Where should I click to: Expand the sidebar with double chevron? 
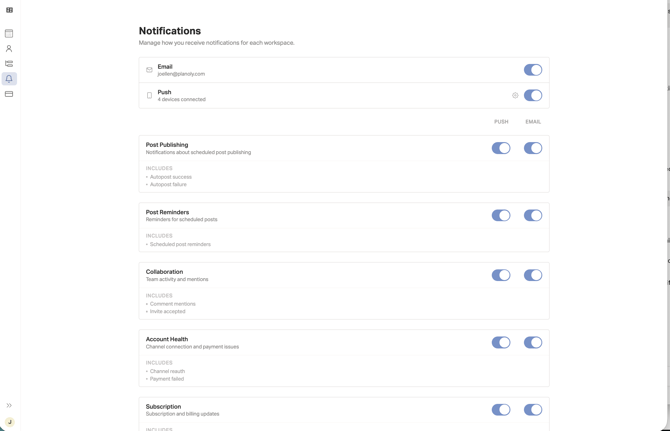[9, 405]
